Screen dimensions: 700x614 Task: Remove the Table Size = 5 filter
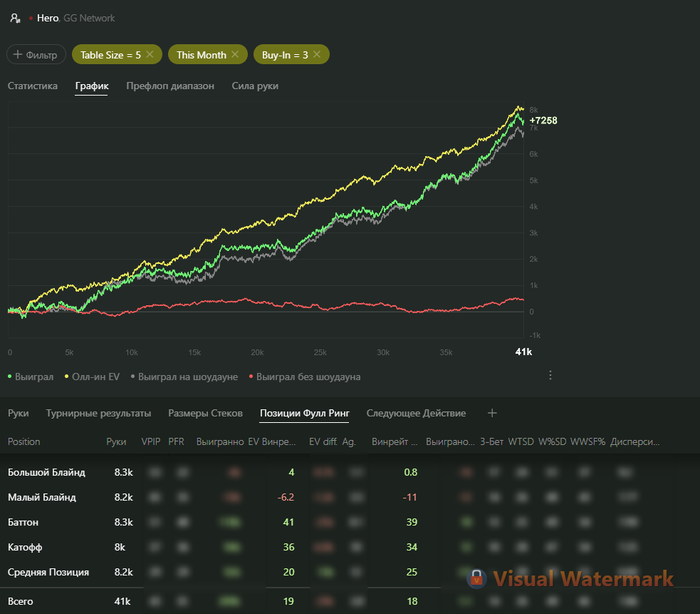tap(150, 54)
